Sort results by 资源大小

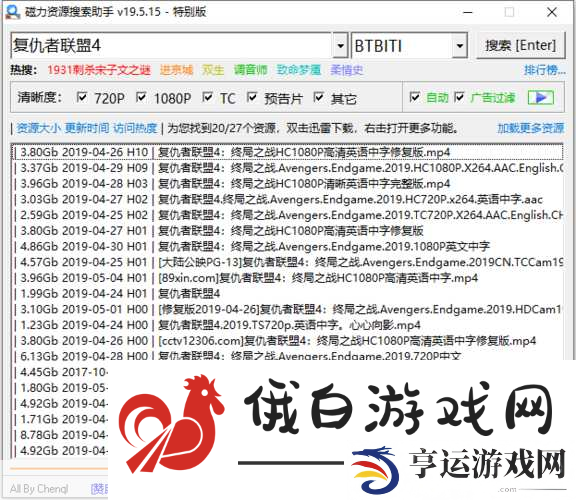[x=39, y=128]
